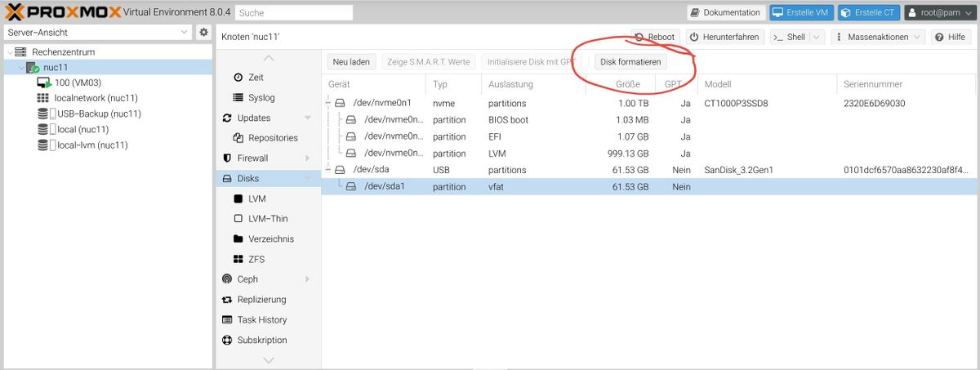Open the Shell console

click(790, 37)
